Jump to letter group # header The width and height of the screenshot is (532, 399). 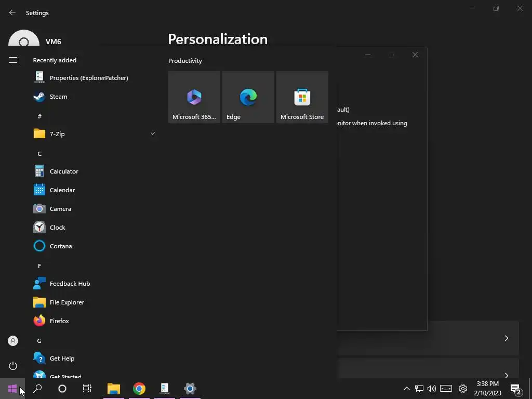[39, 116]
